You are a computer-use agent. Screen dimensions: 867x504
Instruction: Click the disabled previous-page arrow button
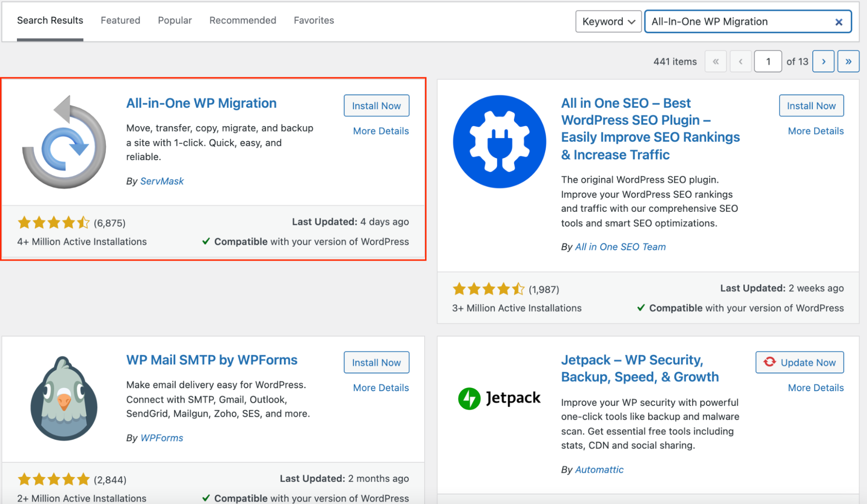coord(741,61)
